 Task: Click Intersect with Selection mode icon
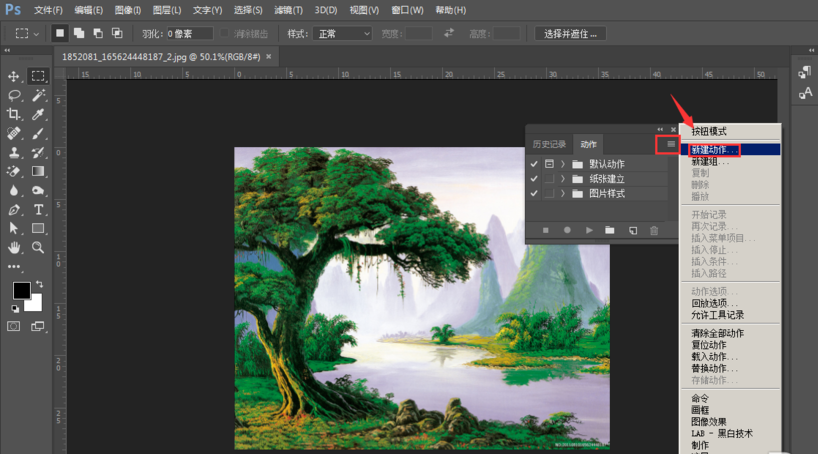point(117,33)
